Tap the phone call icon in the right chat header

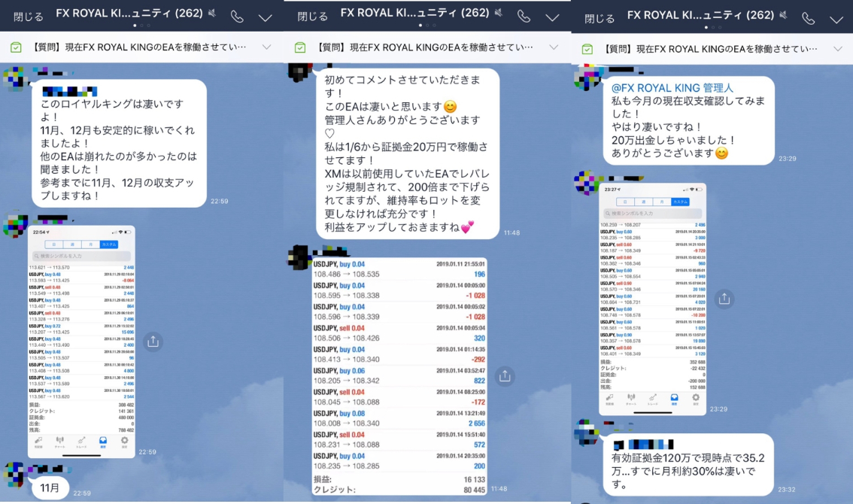(809, 19)
